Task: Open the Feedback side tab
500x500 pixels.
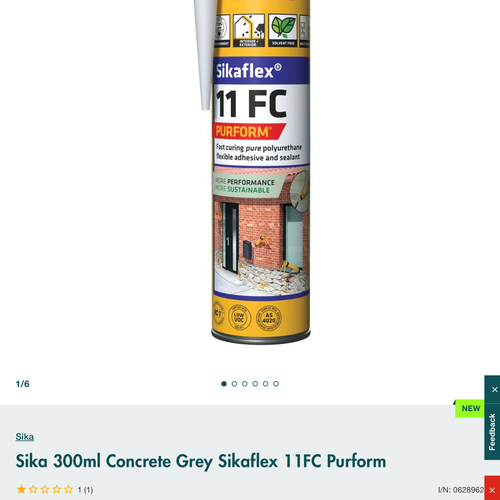Action: click(492, 432)
